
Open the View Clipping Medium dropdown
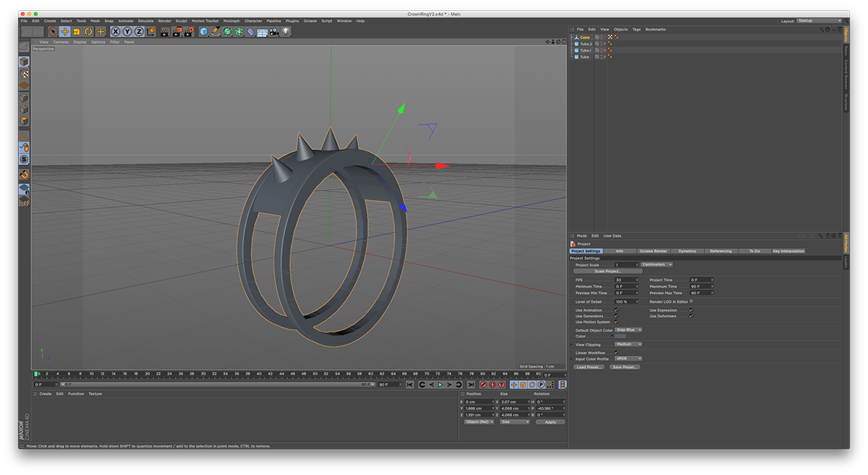pos(628,345)
